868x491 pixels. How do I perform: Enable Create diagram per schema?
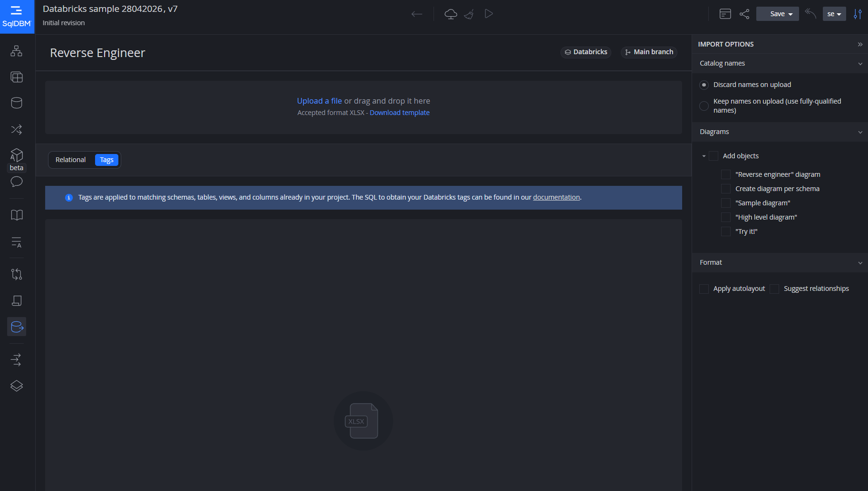pyautogui.click(x=726, y=189)
